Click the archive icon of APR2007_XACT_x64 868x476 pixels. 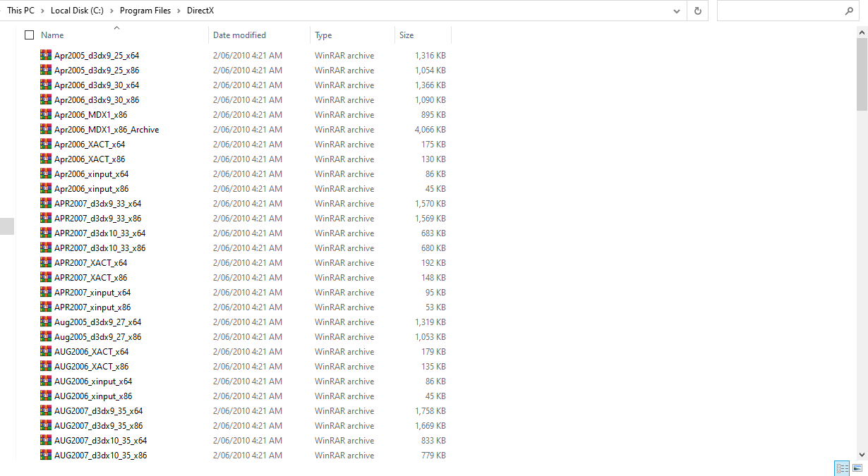[46, 262]
